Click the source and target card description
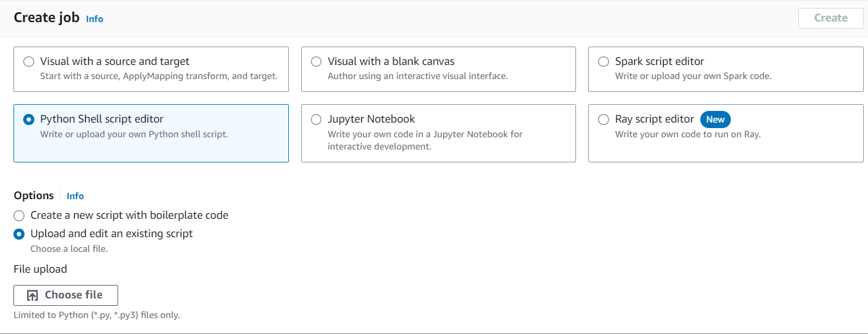Viewport: 868px width, 334px height. [159, 77]
